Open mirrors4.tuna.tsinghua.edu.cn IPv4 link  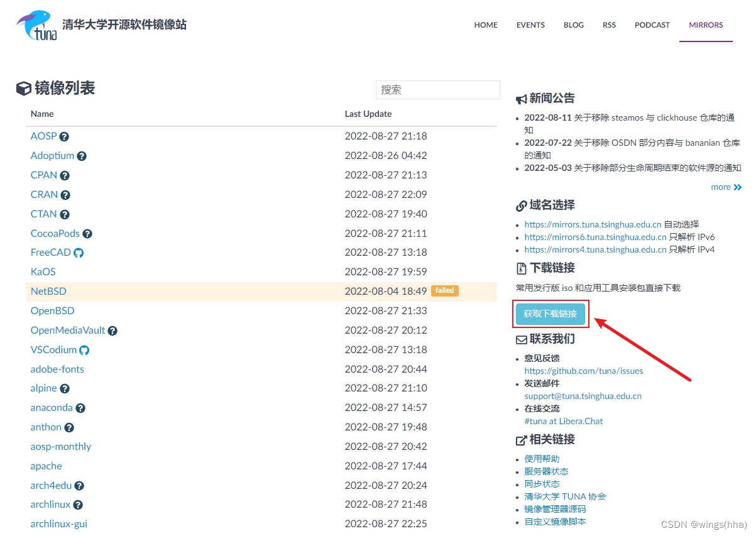[596, 249]
